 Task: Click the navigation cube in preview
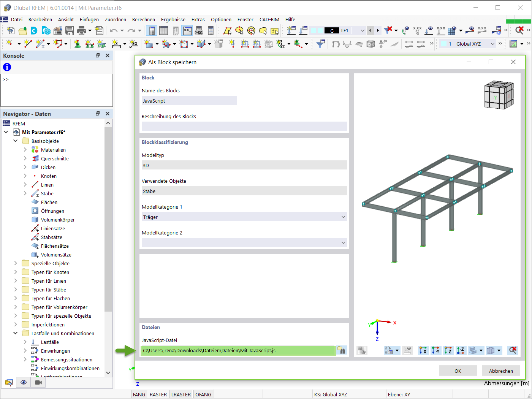click(x=499, y=95)
